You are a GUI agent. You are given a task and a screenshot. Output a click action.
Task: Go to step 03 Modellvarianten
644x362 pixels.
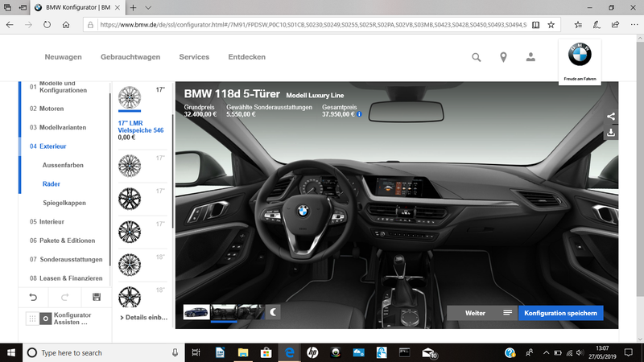[x=58, y=128]
